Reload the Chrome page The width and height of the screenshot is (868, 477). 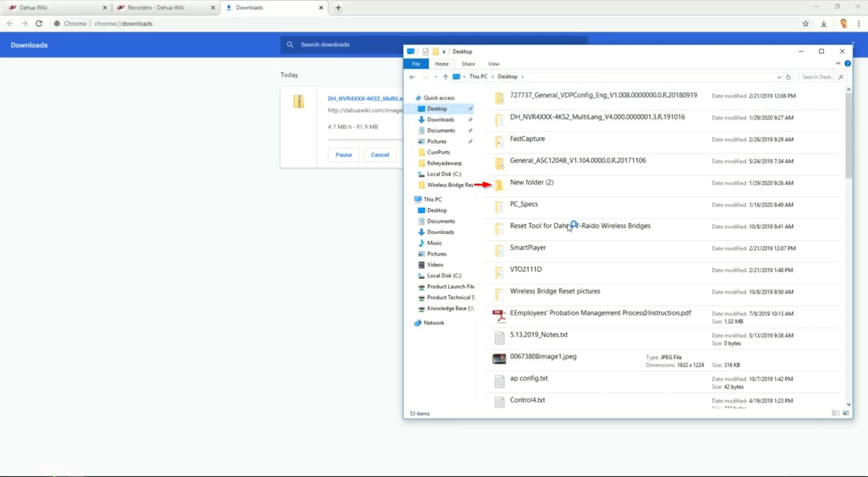click(39, 23)
